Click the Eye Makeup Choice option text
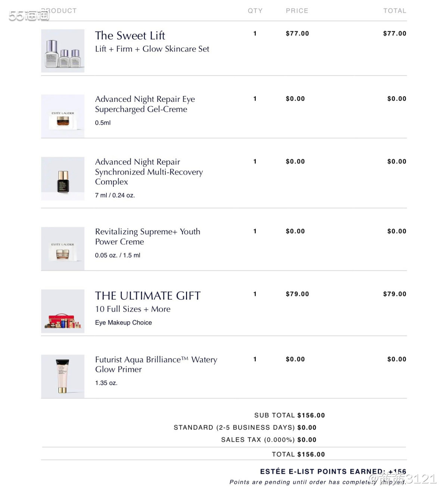 [x=123, y=323]
